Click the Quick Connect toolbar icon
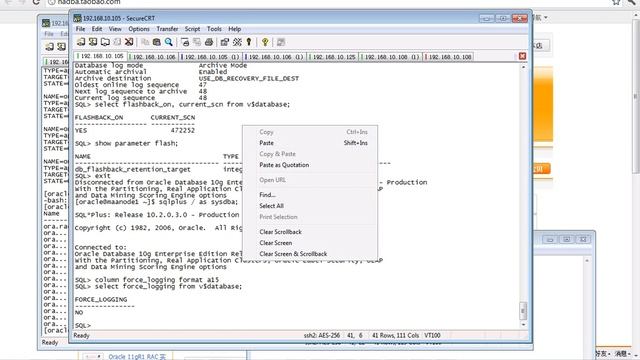 click(93, 42)
